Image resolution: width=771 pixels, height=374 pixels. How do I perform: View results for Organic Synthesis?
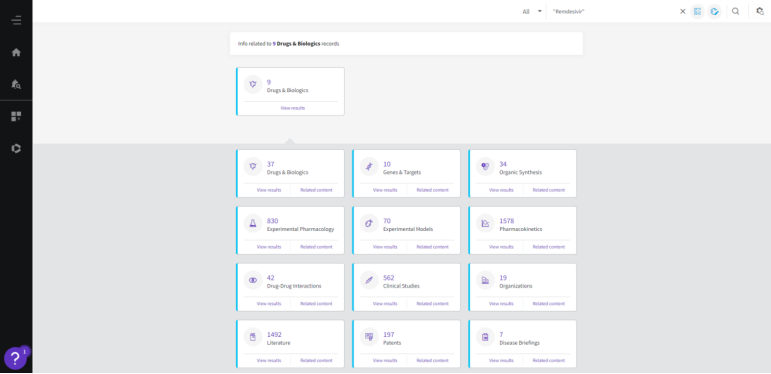pyautogui.click(x=501, y=190)
